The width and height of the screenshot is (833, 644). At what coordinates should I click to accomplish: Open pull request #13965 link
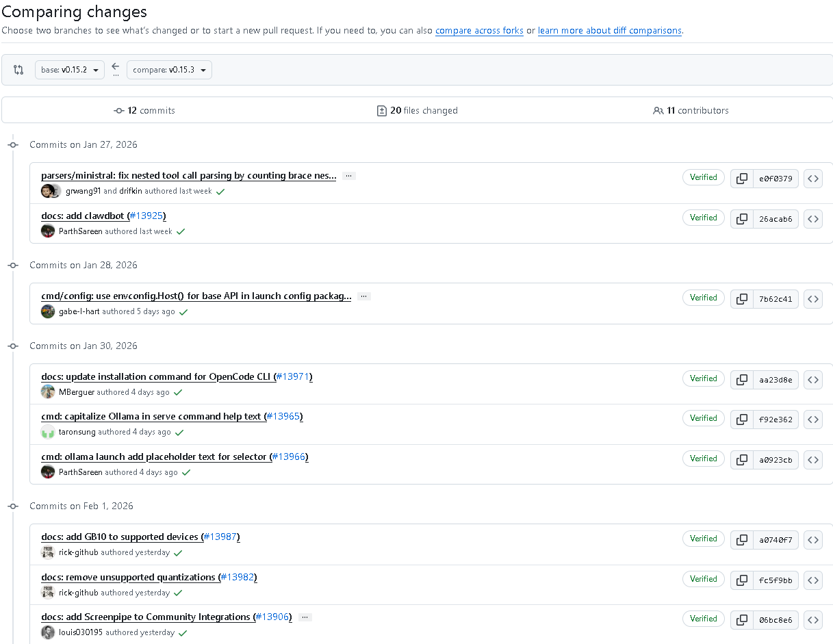tap(283, 417)
